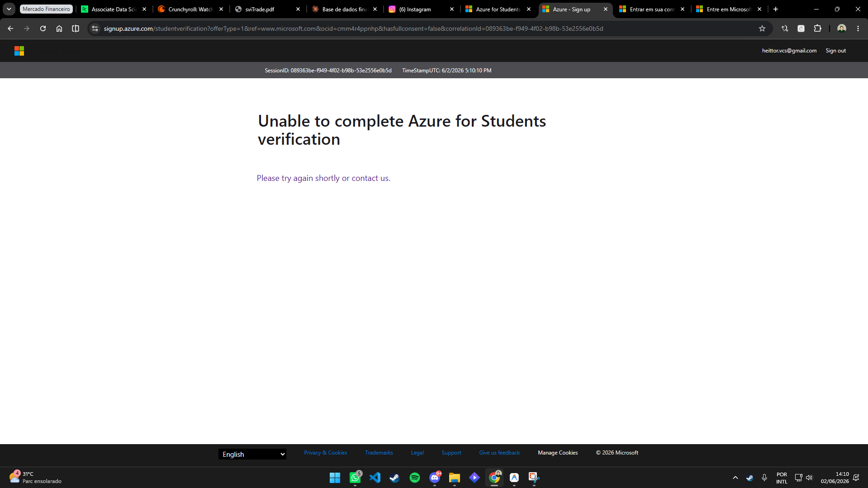Click Manage Cookies in the footer
Viewport: 868px width, 488px height.
[x=558, y=453]
